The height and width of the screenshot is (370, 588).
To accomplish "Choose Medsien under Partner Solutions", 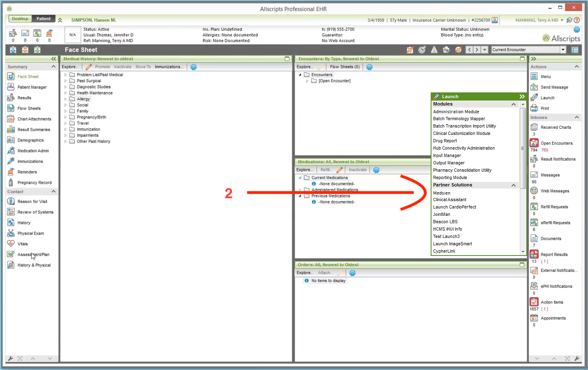I will click(x=441, y=193).
